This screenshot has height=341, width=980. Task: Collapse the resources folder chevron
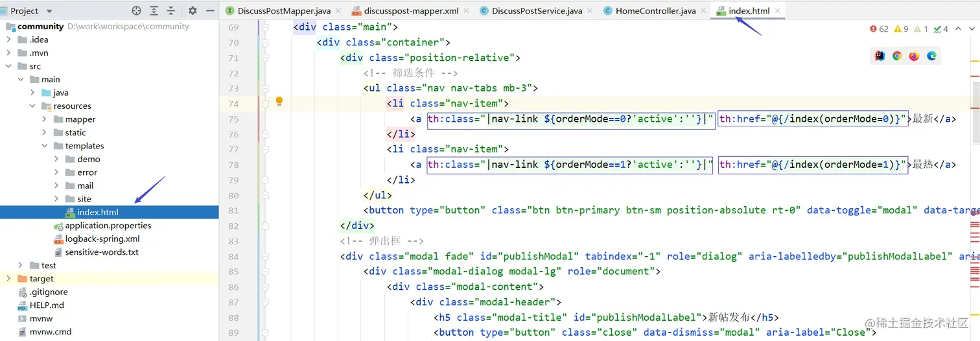pyautogui.click(x=32, y=106)
